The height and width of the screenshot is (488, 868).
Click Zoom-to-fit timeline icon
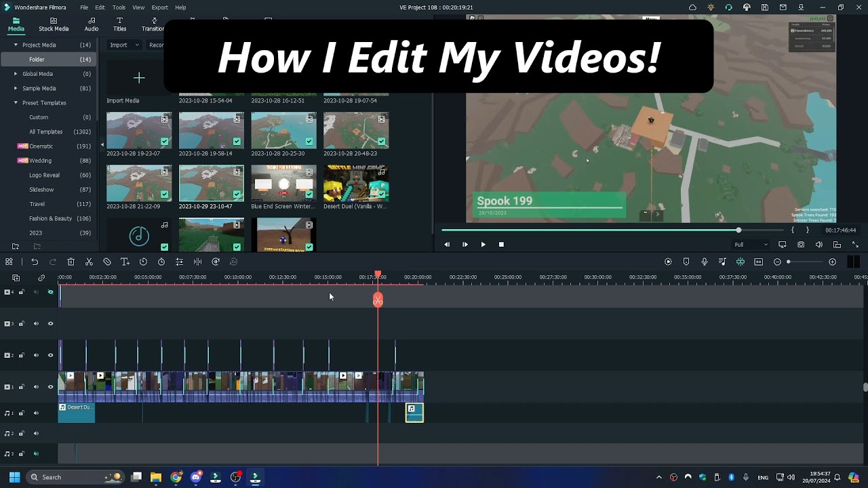(759, 262)
